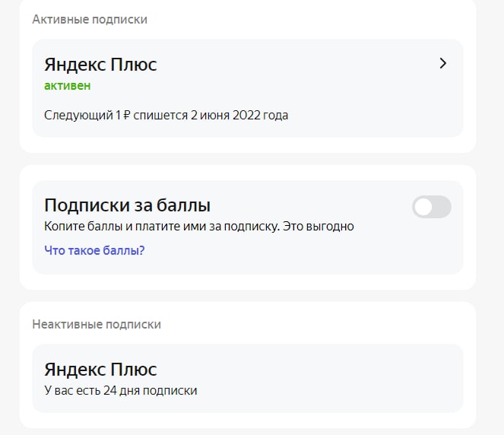This screenshot has width=504, height=435.
Task: Click the Подписки за баллы heading
Action: [127, 205]
